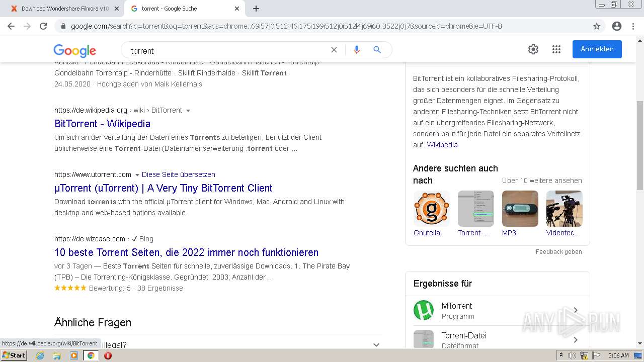Viewport: 644px width, 362px height.
Task: Open a new Chrome tab
Action: pos(256,9)
